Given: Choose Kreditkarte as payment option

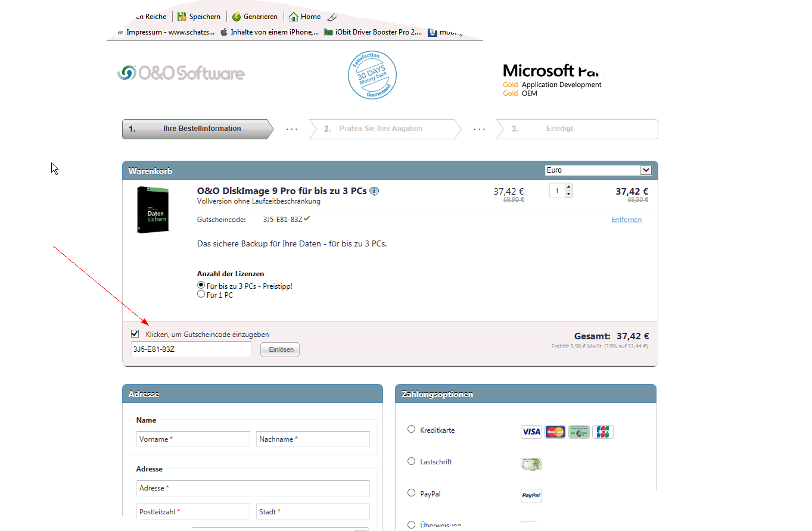Looking at the screenshot, I should (x=411, y=429).
